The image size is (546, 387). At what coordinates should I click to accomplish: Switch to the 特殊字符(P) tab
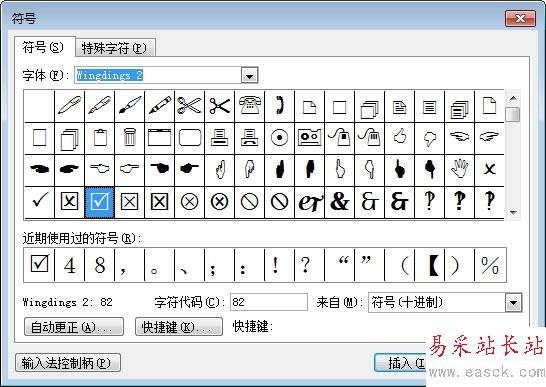(115, 48)
